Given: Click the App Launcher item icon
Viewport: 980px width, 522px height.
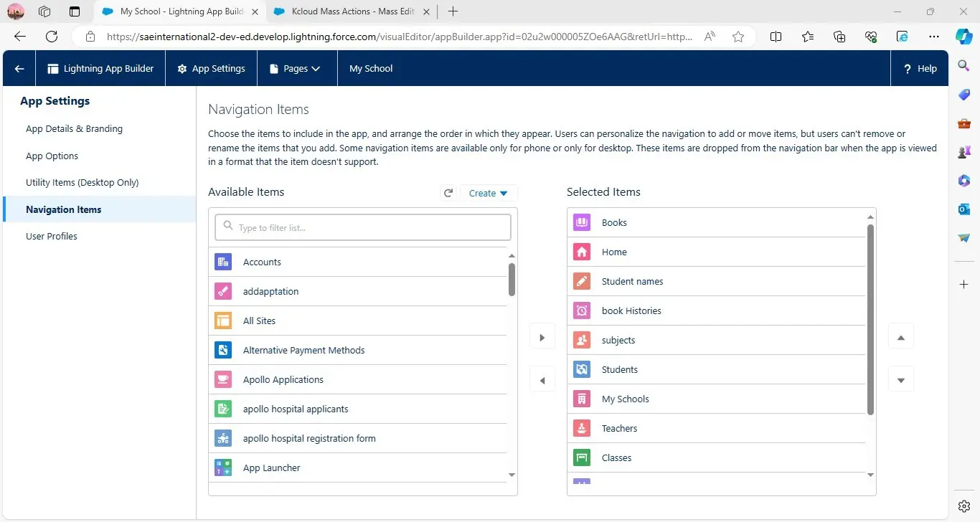Looking at the screenshot, I should [223, 468].
